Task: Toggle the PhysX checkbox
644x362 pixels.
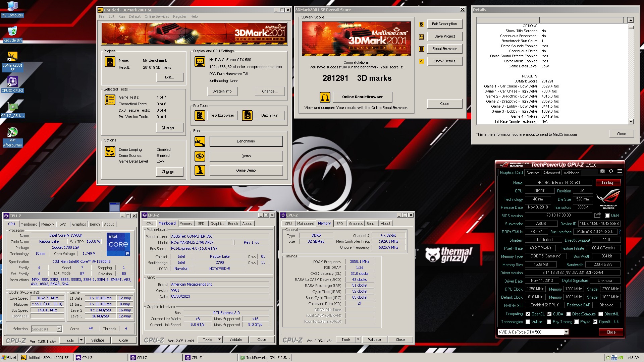Action: point(577,322)
